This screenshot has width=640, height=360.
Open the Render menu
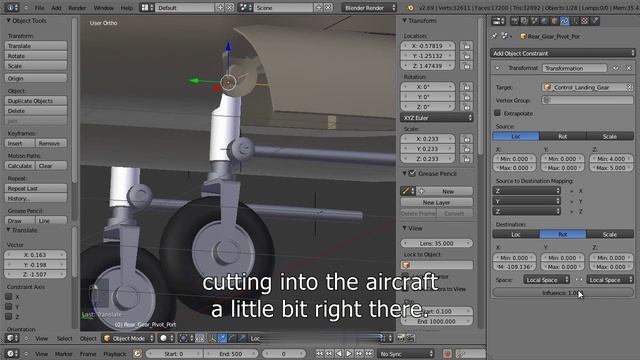[x=77, y=8]
